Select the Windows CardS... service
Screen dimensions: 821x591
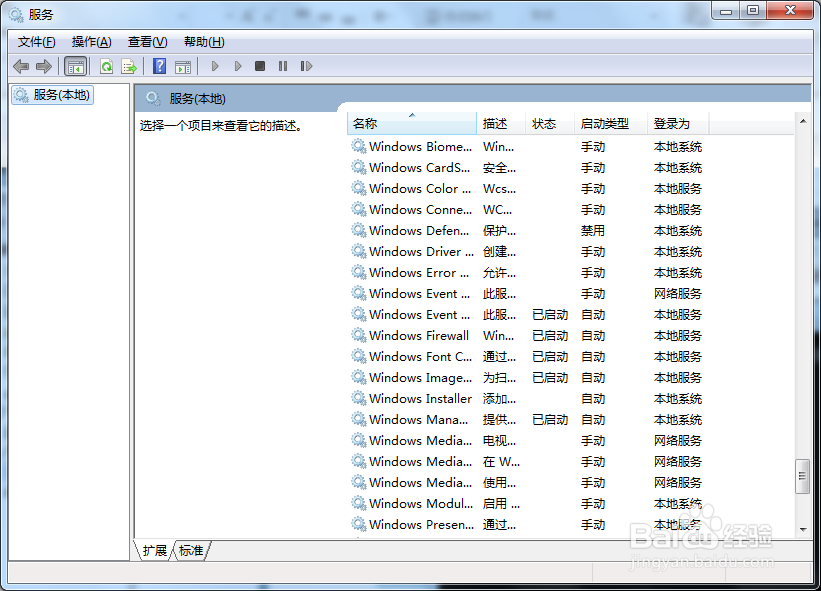(419, 168)
